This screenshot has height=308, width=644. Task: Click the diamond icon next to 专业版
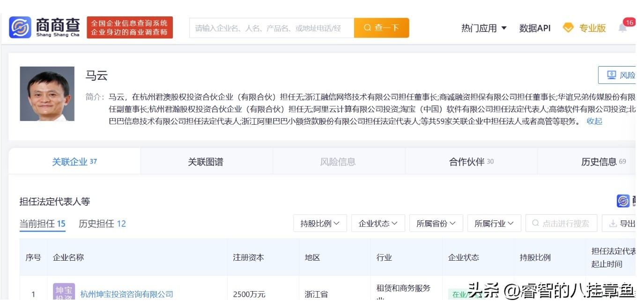(x=568, y=28)
